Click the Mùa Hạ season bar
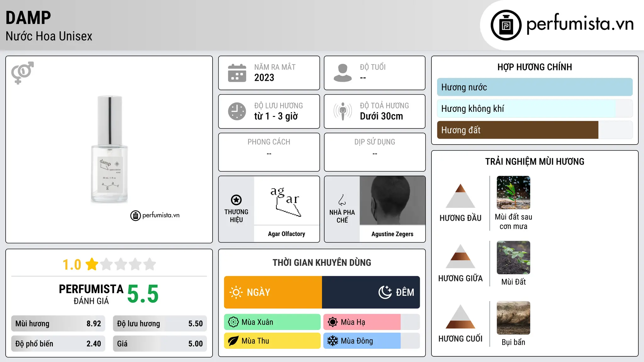The width and height of the screenshot is (644, 362). (371, 322)
